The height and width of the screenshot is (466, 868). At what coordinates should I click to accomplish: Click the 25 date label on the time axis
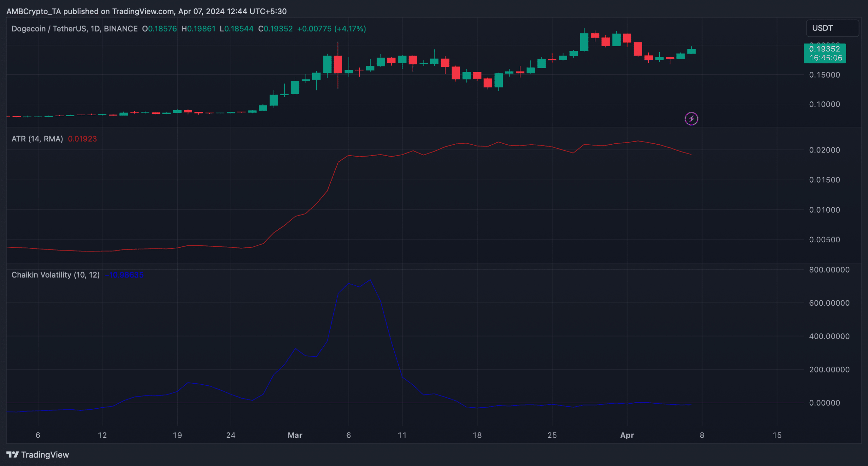pos(552,435)
